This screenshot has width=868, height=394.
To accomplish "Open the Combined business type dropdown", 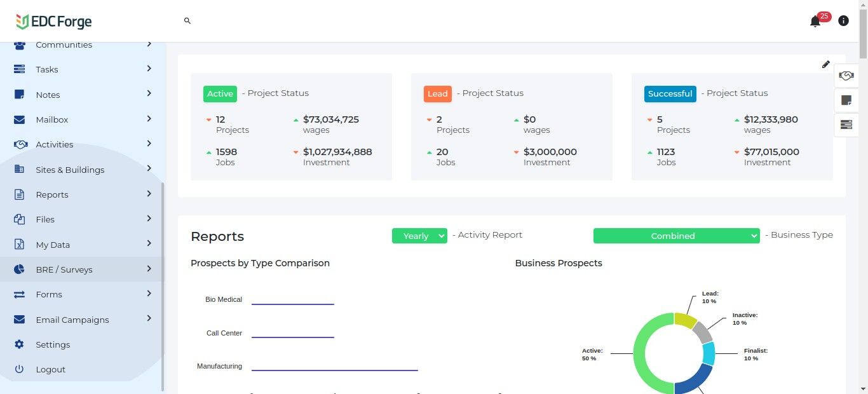I will tap(676, 236).
